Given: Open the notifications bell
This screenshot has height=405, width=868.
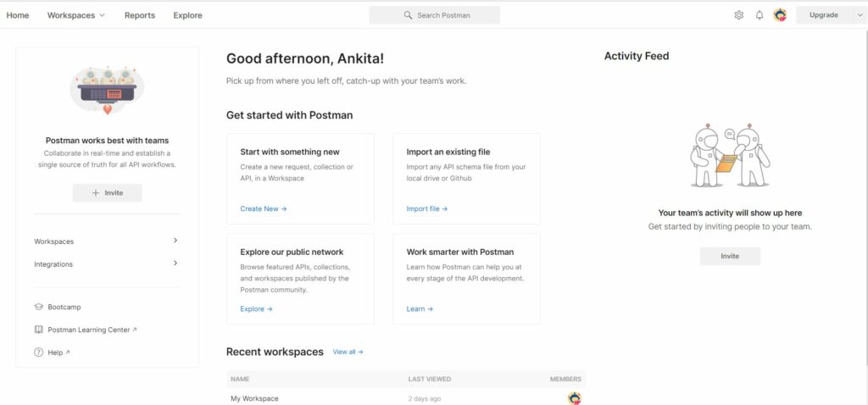Looking at the screenshot, I should [x=759, y=15].
